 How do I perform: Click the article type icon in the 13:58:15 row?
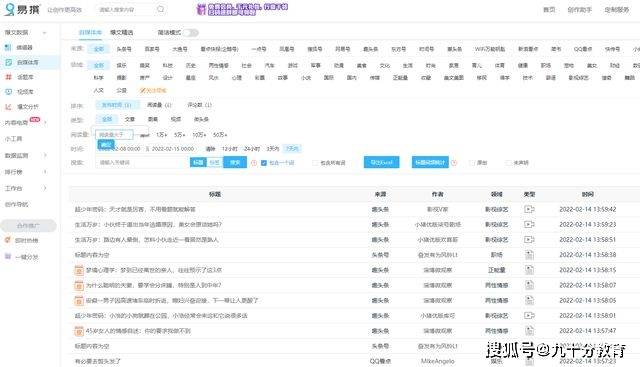pos(529,270)
